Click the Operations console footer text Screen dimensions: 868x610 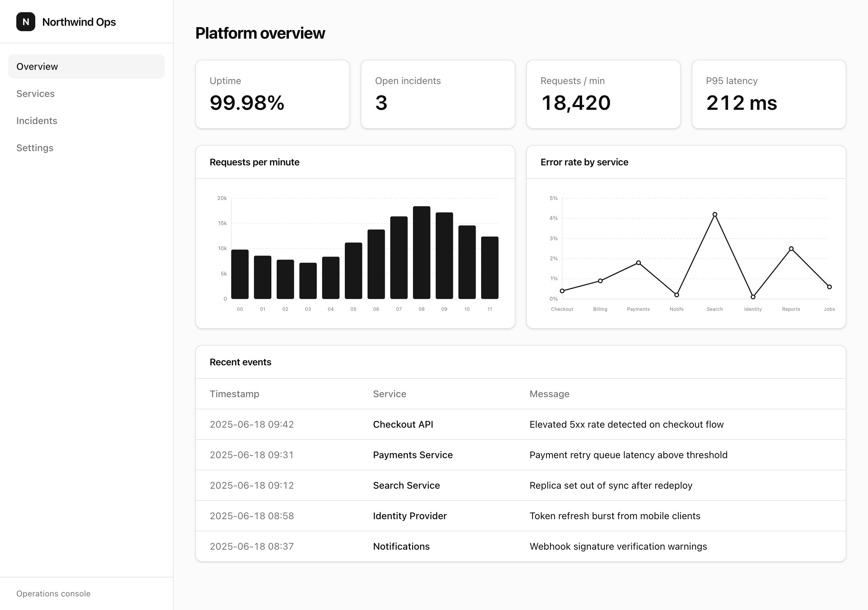pos(53,594)
